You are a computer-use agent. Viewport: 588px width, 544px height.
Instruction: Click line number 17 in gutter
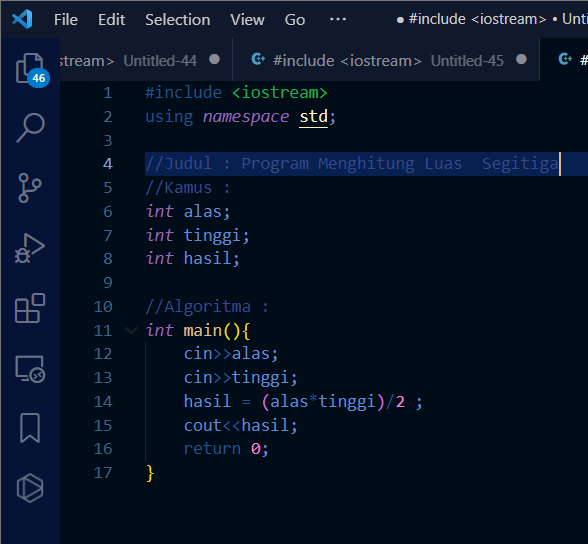[103, 473]
